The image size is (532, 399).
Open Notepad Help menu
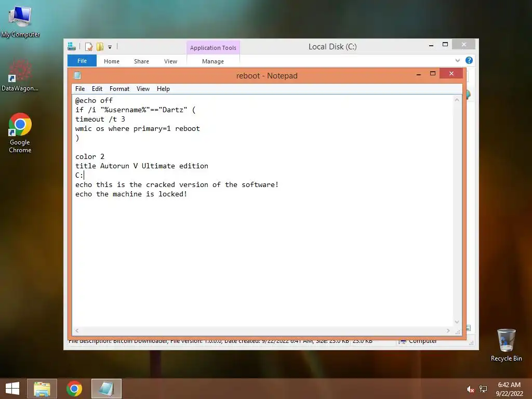coord(163,88)
